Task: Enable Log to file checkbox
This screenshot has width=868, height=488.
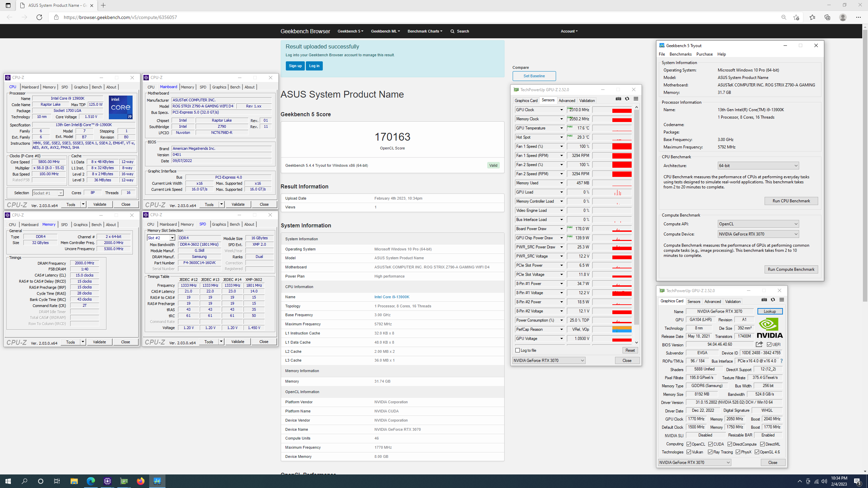Action: tap(517, 350)
